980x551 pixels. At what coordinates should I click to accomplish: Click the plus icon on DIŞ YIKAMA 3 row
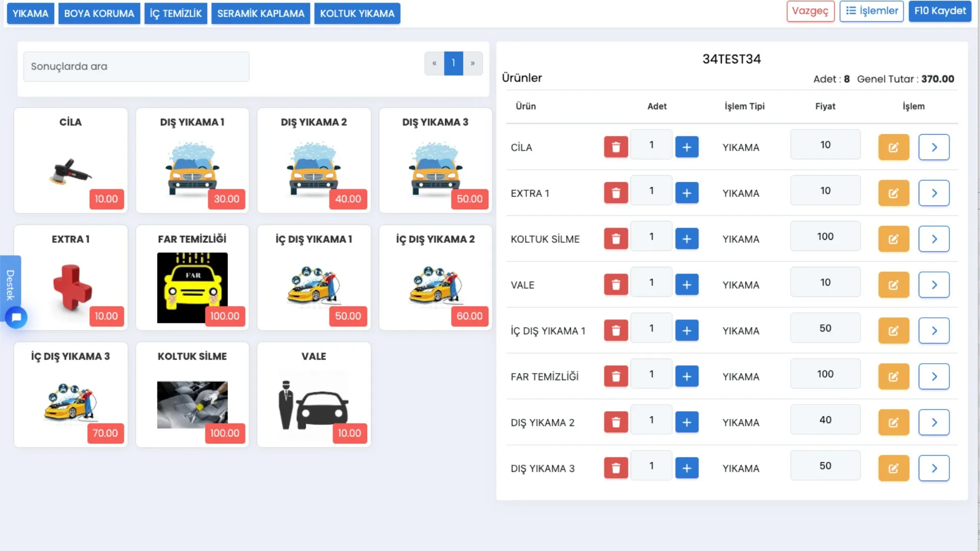pos(687,467)
